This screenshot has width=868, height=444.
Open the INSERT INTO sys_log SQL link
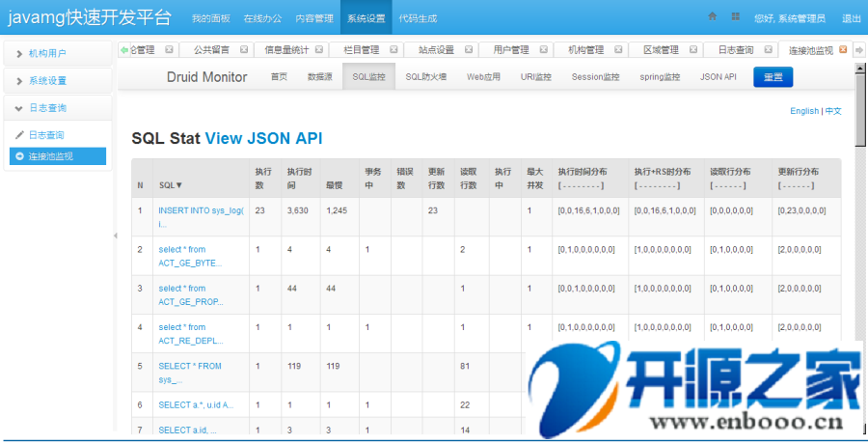pyautogui.click(x=201, y=217)
